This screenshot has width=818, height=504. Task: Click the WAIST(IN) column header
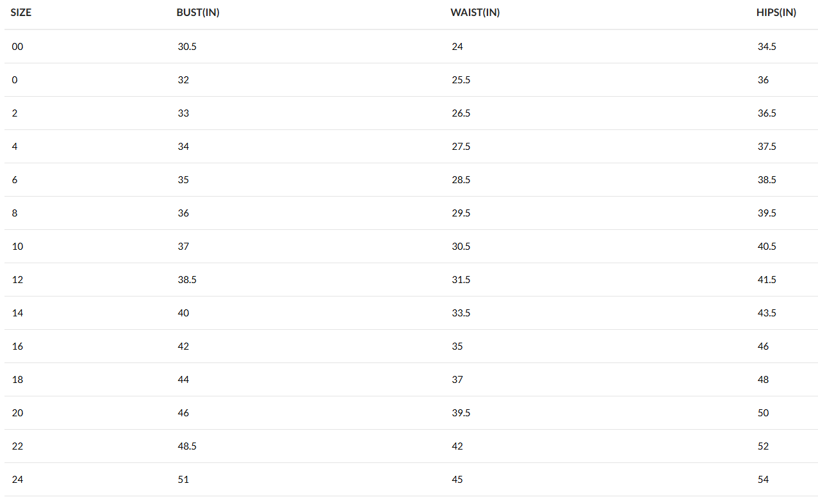point(475,13)
